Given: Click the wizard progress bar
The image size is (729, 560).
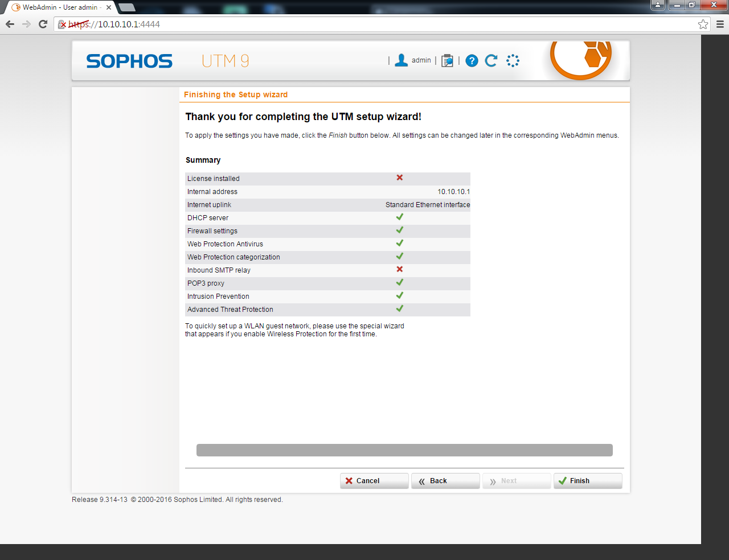Looking at the screenshot, I should [404, 450].
